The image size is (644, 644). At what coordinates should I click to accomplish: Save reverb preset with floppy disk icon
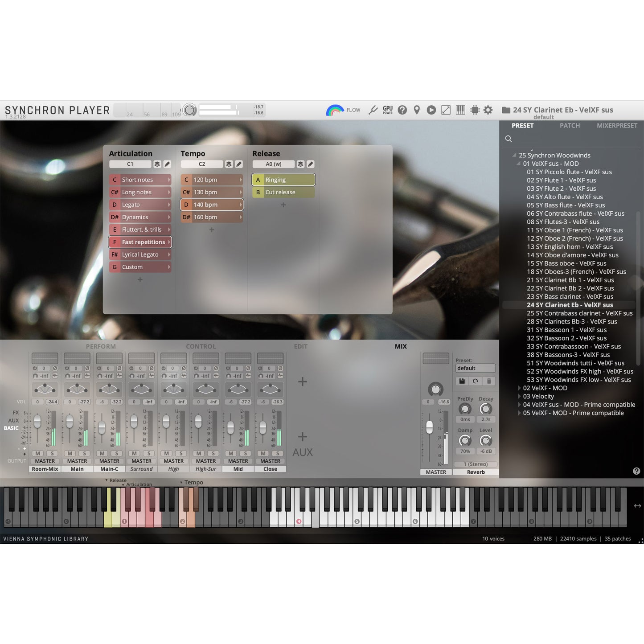click(x=462, y=381)
